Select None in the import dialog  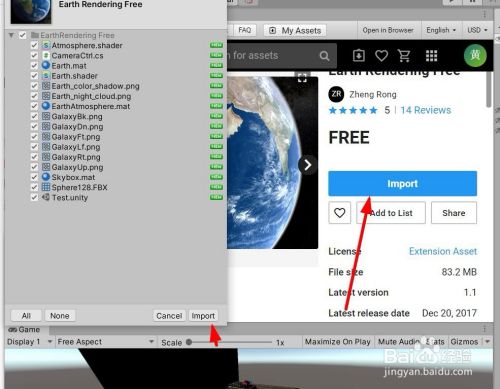click(60, 316)
